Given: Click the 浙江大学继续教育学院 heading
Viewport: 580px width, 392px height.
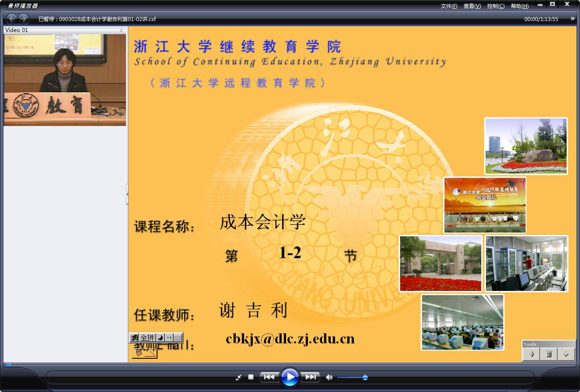Looking at the screenshot, I should pyautogui.click(x=237, y=46).
